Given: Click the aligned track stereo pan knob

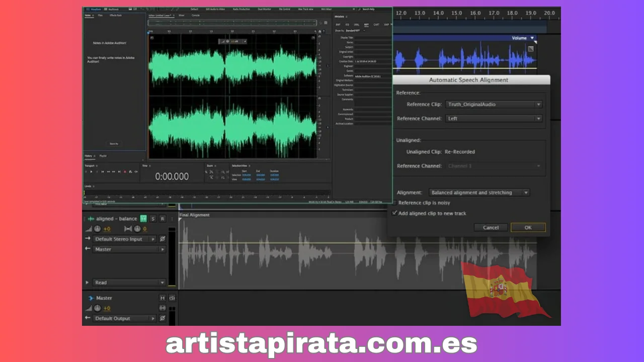Looking at the screenshot, I should point(137,229).
